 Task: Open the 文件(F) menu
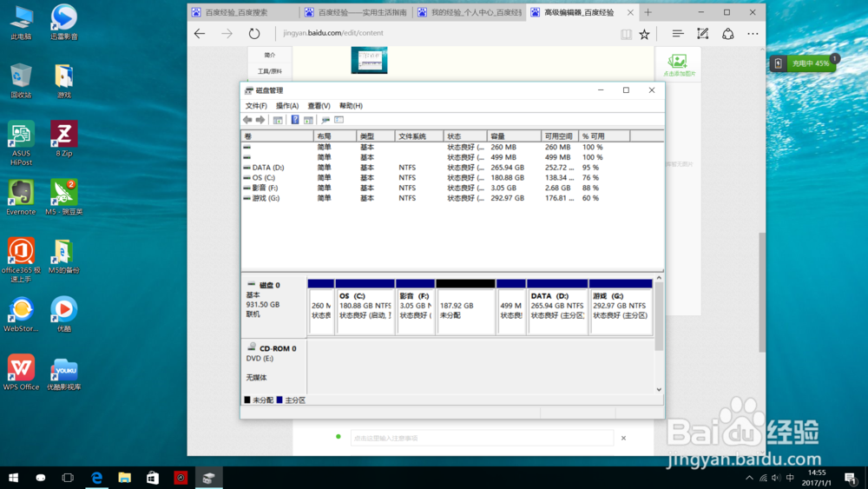[256, 106]
